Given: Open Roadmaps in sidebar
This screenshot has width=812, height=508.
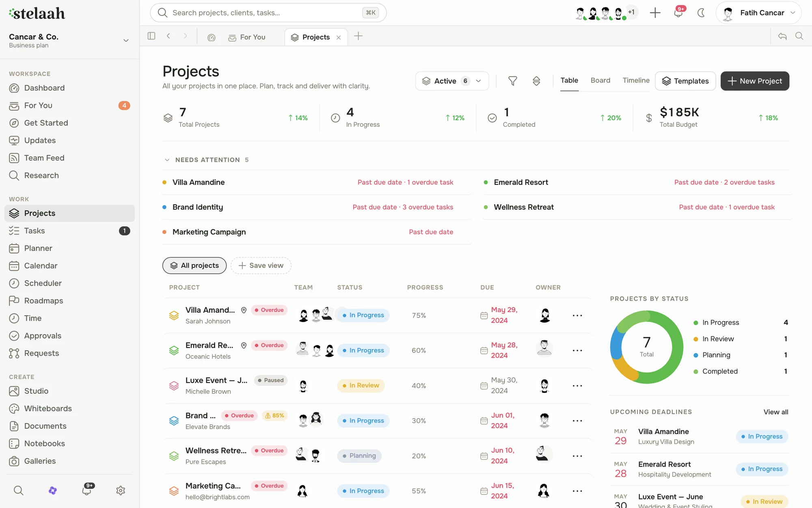Looking at the screenshot, I should tap(69, 301).
